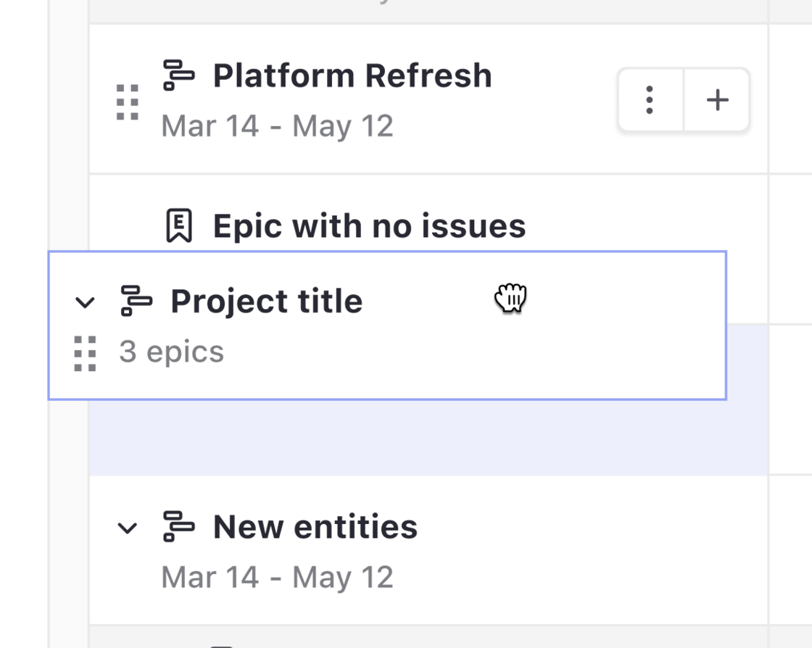
Task: Open the Epic with no issues item
Action: tap(369, 226)
